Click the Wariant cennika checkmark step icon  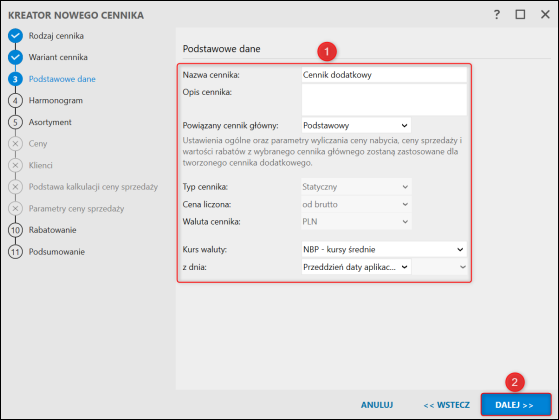[x=15, y=57]
